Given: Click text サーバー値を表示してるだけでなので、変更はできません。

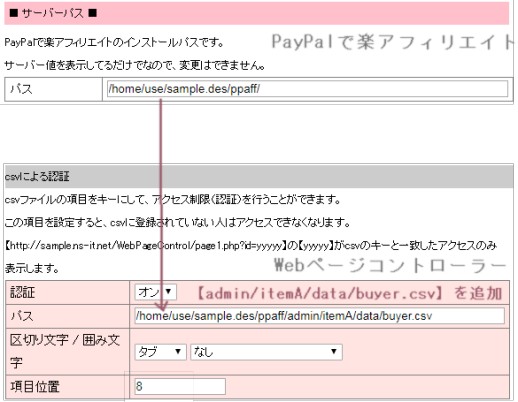Looking at the screenshot, I should pyautogui.click(x=135, y=65).
